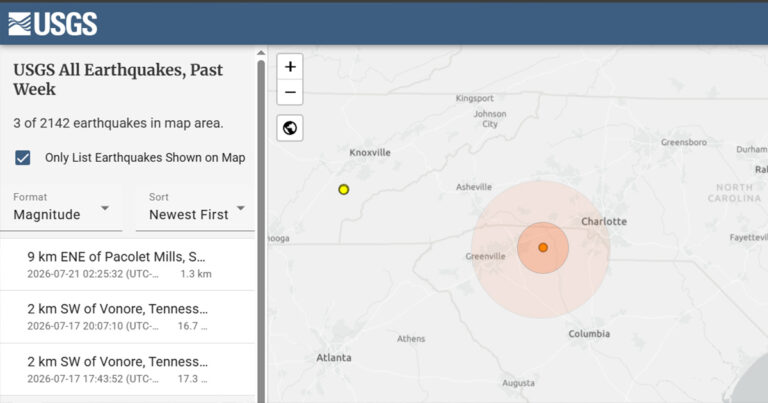Click the USGS All Earthquakes, Past Week heading
The height and width of the screenshot is (403, 768).
(x=118, y=79)
